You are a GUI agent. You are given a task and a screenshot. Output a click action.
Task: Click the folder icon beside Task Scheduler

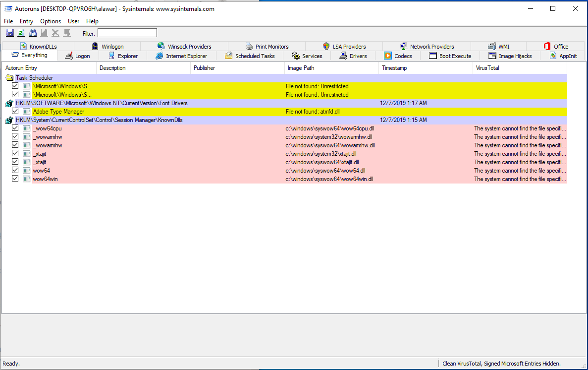9,78
